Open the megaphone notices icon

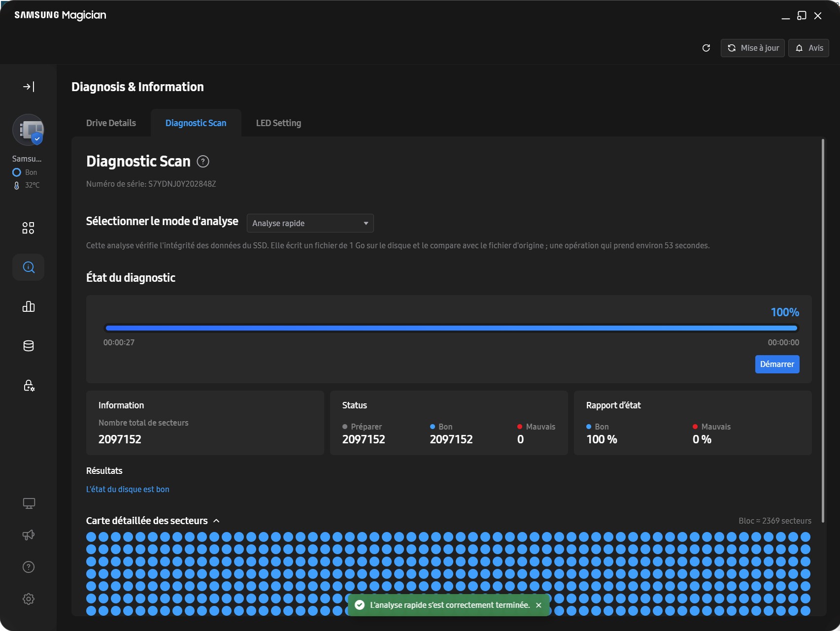coord(29,535)
